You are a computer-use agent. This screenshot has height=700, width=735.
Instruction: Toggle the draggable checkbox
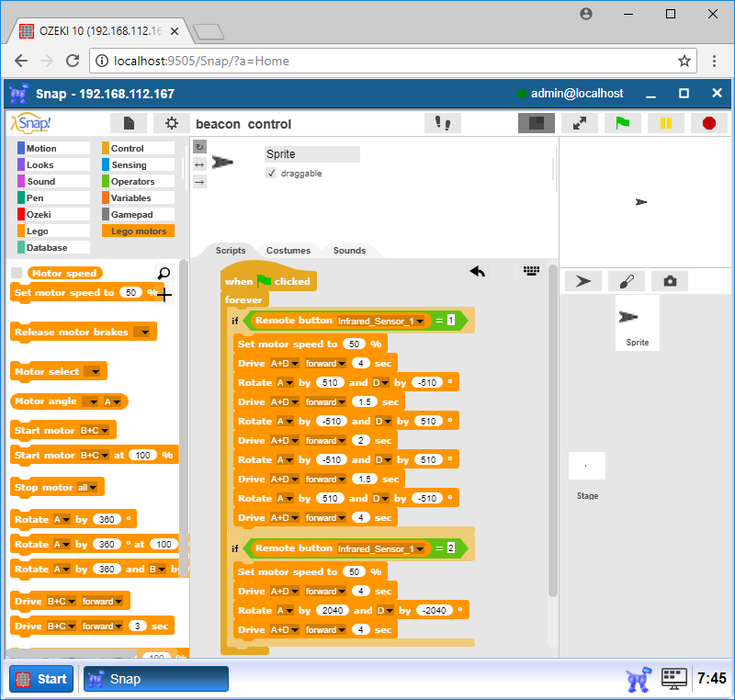[271, 174]
